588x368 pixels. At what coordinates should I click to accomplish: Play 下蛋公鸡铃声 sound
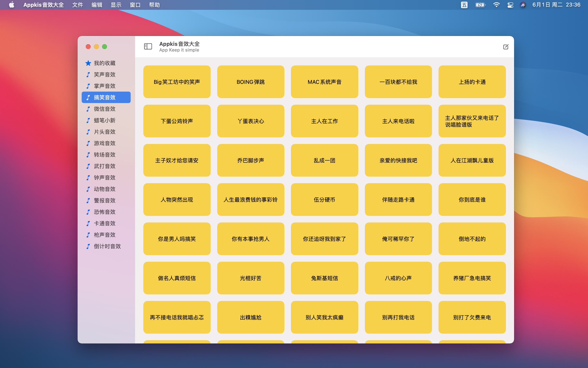pos(177,121)
